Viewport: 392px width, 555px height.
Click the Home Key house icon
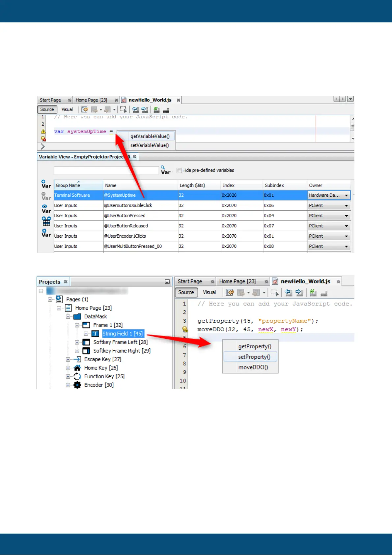pyautogui.click(x=77, y=368)
